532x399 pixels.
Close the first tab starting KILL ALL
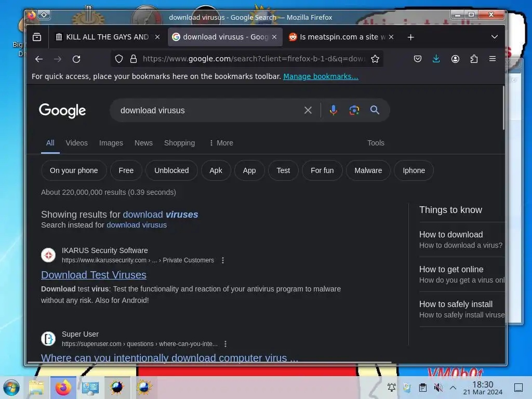point(157,37)
